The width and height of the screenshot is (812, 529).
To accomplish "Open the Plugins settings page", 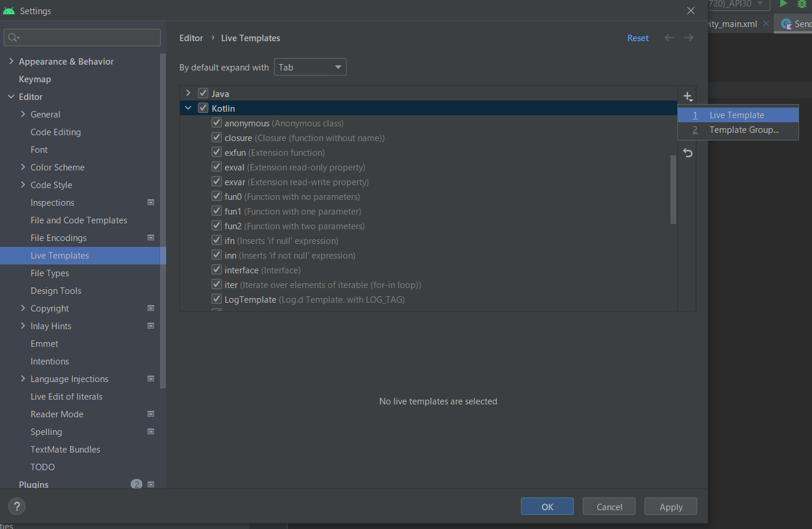I will [x=34, y=484].
